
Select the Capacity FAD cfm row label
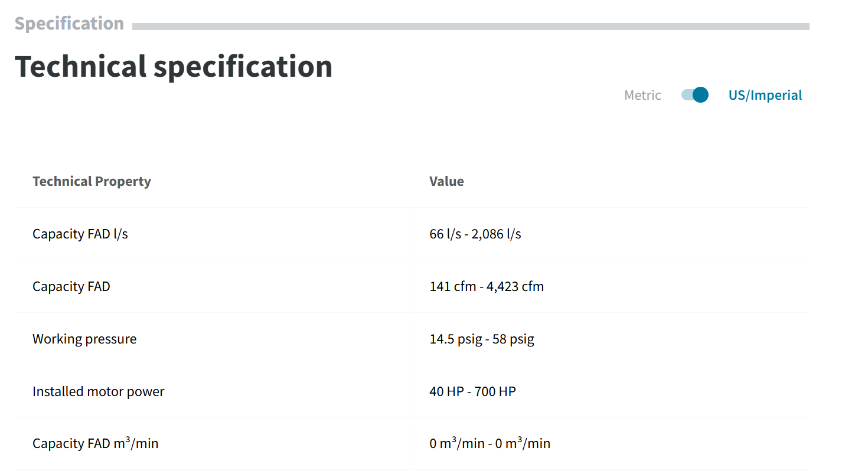(71, 286)
